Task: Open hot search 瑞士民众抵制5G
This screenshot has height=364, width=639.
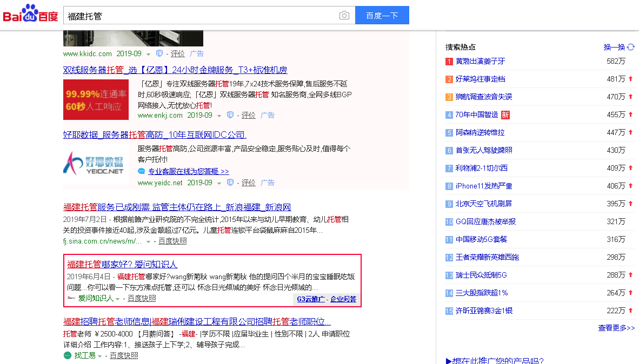Action: click(481, 275)
